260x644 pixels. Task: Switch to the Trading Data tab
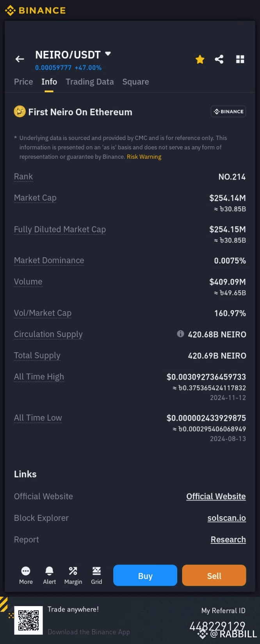coord(89,82)
